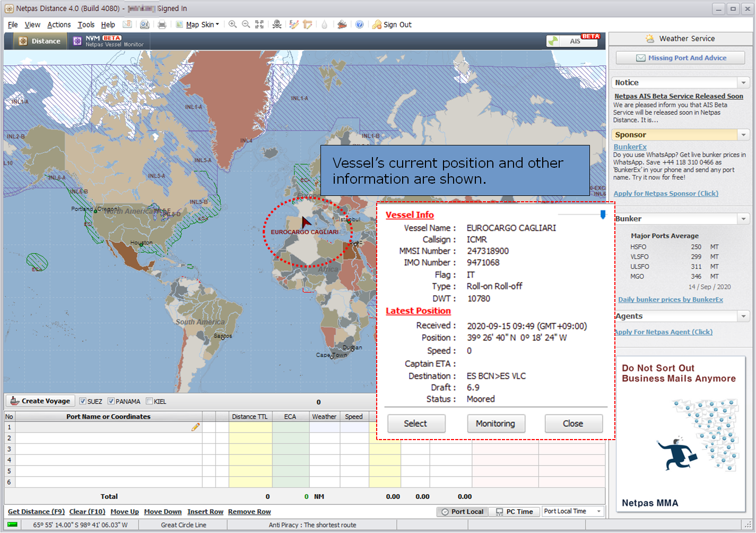Click the pencil edit icon in row 1
The height and width of the screenshot is (533, 756).
point(196,427)
